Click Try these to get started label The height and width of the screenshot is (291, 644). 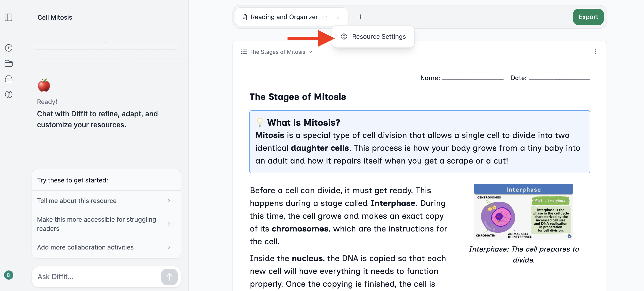[x=72, y=180]
